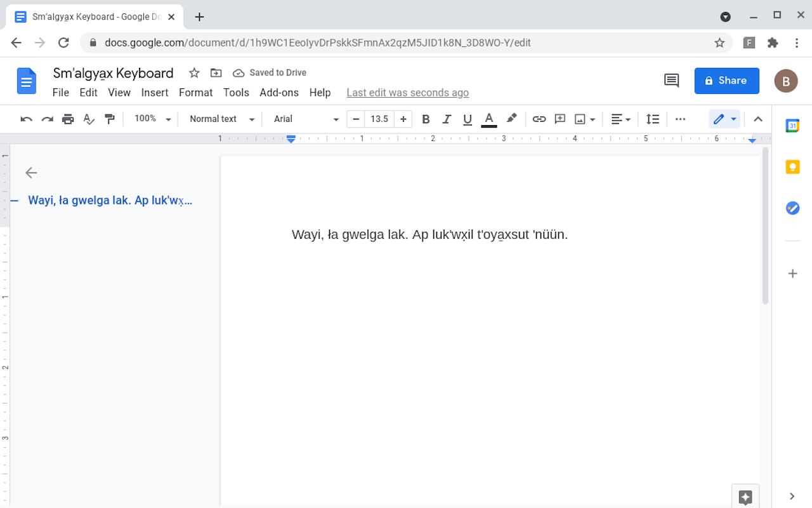Expand the Normal text style dropdown

tap(221, 119)
